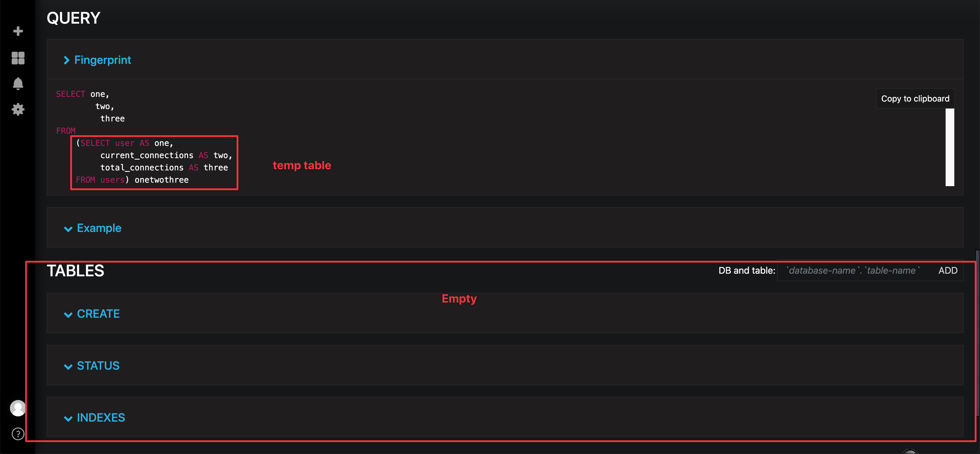Create a new query with the plus icon

pos(18,31)
